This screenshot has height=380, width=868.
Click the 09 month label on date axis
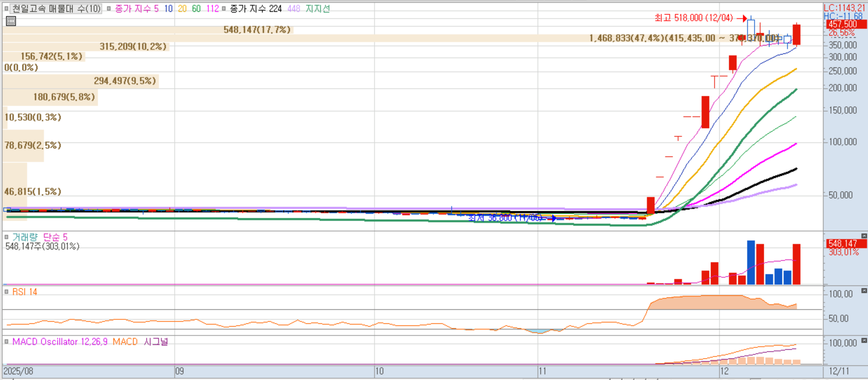180,371
